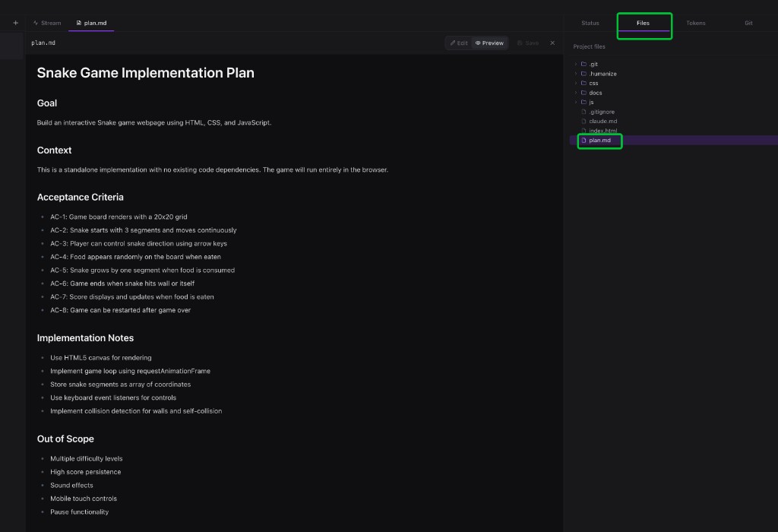Click 'Store snake segments as array' bullet
The width and height of the screenshot is (778, 532).
coord(120,385)
